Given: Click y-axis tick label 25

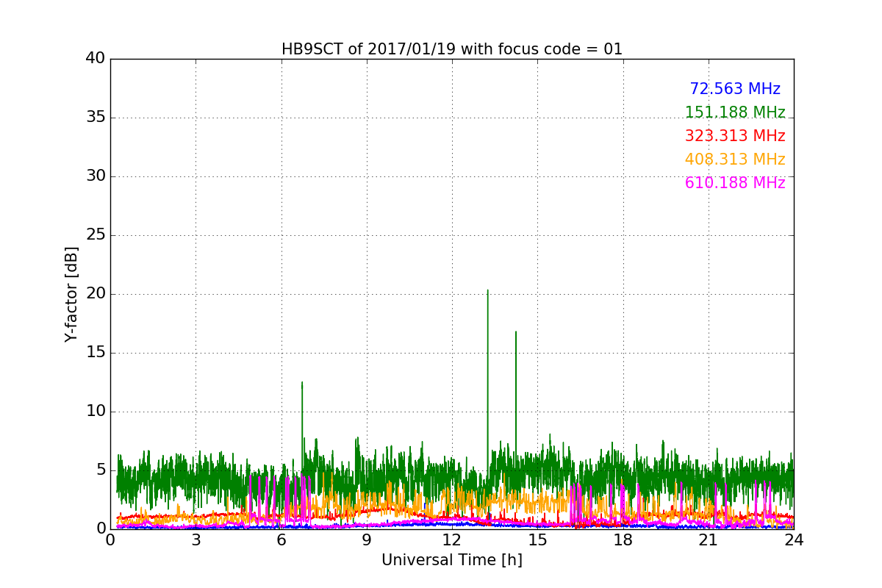Looking at the screenshot, I should [x=96, y=235].
